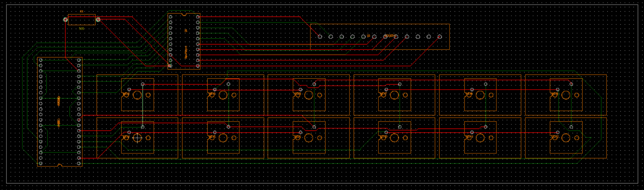644x190 pixels.
Task: Select the bottom-left pin of the center DIP chip
Action: click(170, 66)
